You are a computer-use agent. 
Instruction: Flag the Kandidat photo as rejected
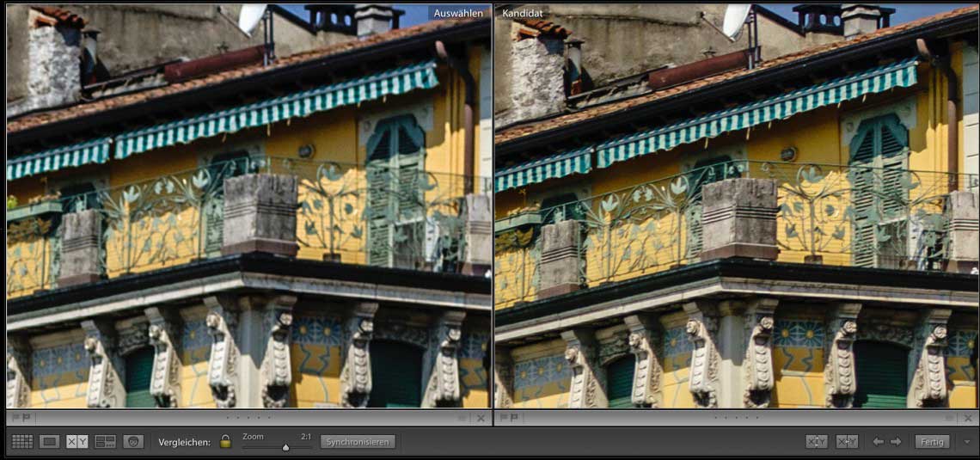[x=515, y=418]
